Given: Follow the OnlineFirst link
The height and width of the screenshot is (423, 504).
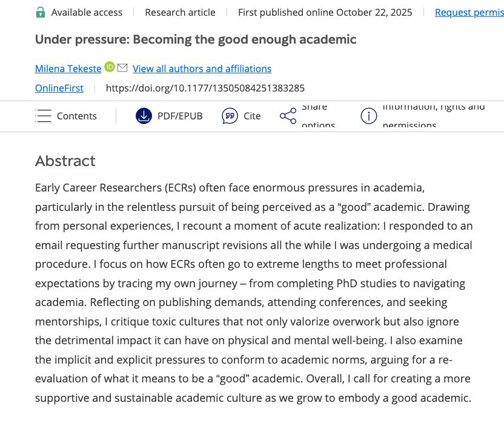Looking at the screenshot, I should (x=59, y=88).
